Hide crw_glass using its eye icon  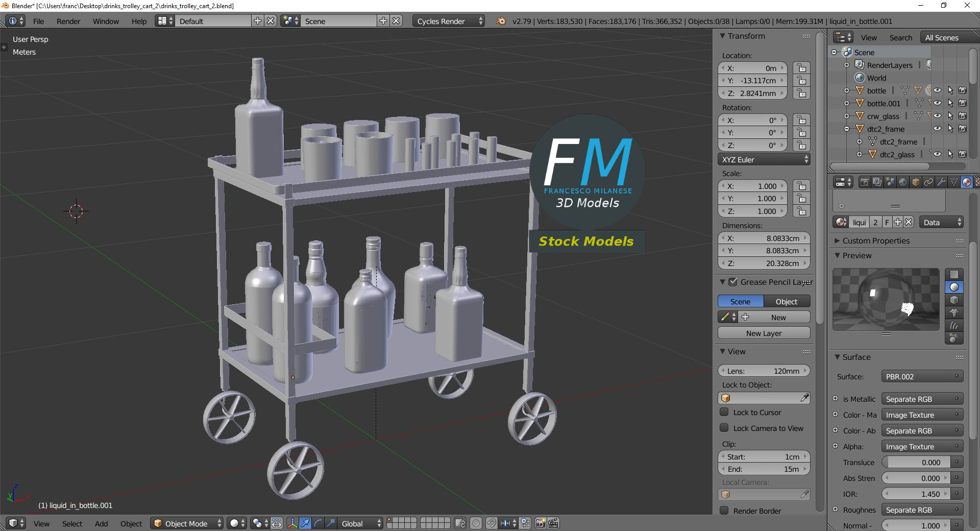[938, 116]
